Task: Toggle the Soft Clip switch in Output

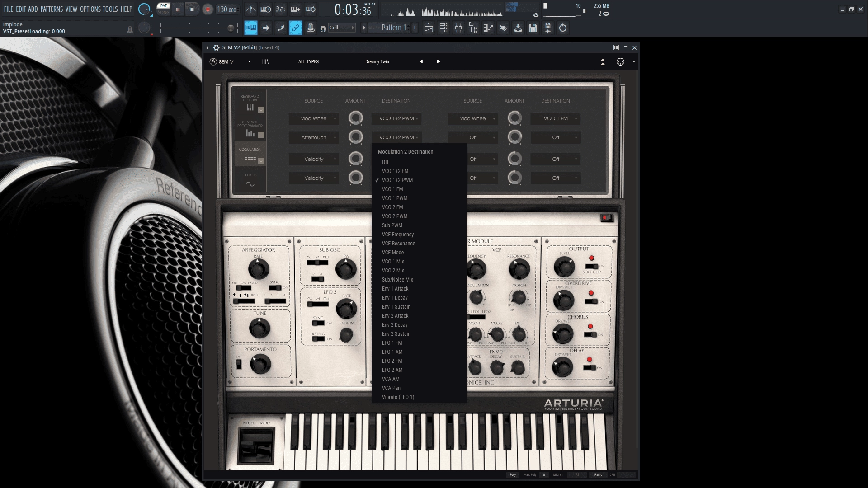Action: (x=591, y=266)
